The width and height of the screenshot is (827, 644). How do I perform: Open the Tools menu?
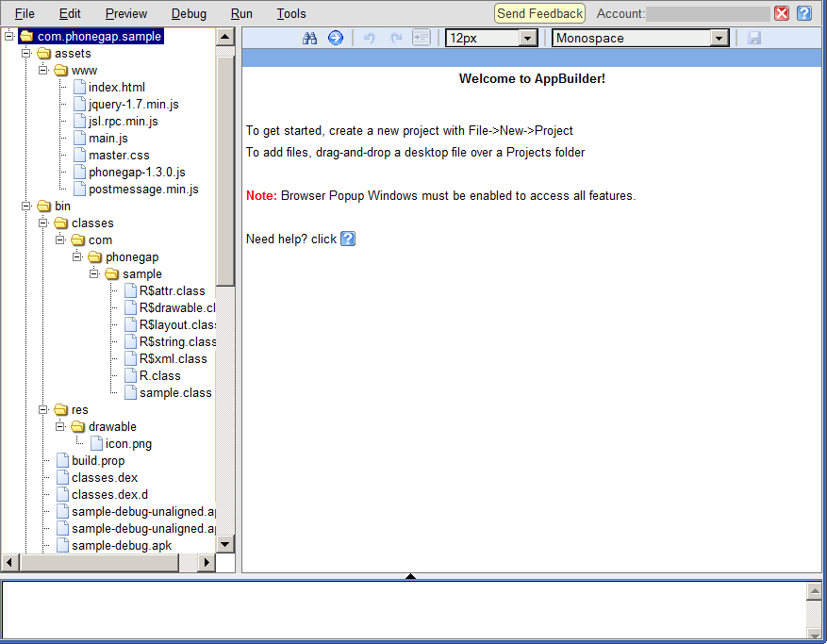[291, 14]
